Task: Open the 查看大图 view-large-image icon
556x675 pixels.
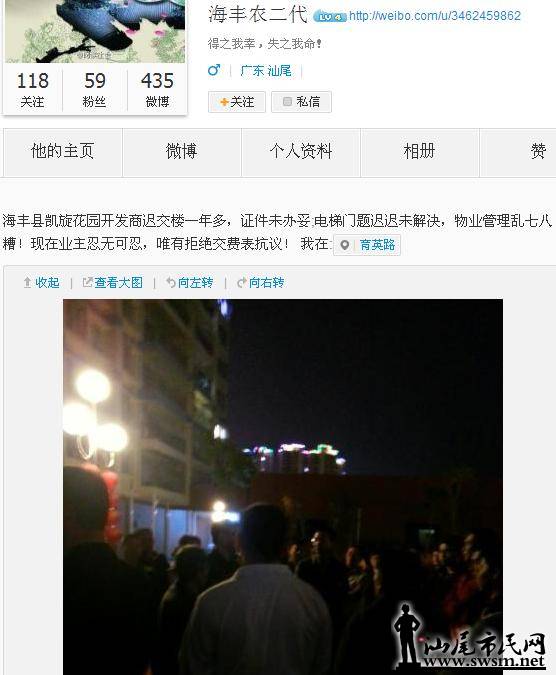Action: 87,282
